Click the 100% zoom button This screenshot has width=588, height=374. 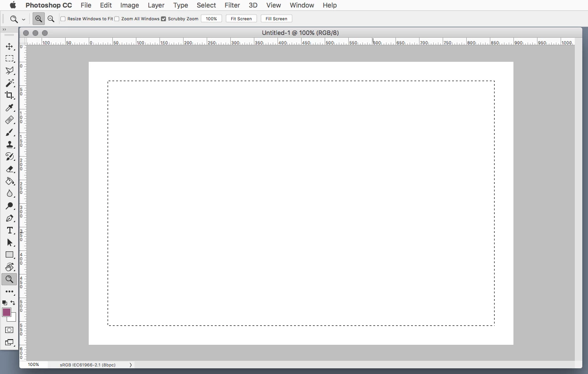211,19
